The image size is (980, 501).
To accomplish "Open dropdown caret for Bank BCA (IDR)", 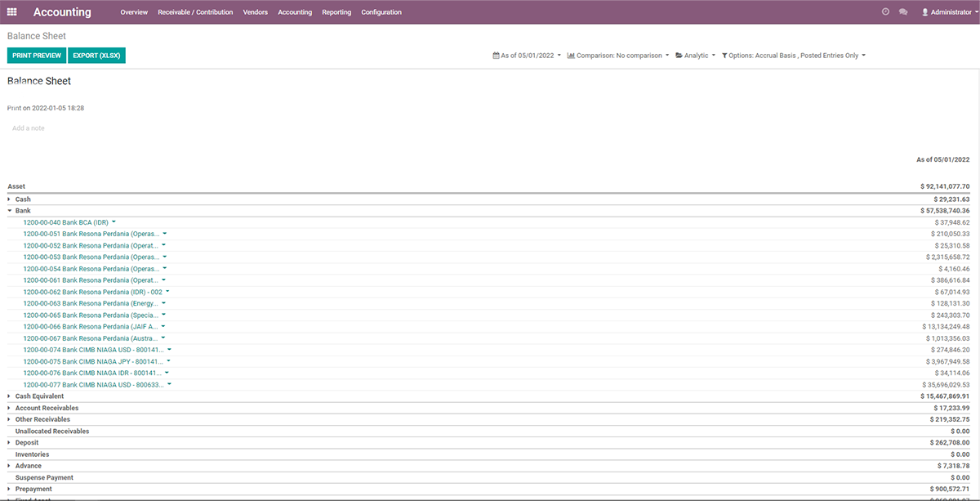I will pos(114,221).
